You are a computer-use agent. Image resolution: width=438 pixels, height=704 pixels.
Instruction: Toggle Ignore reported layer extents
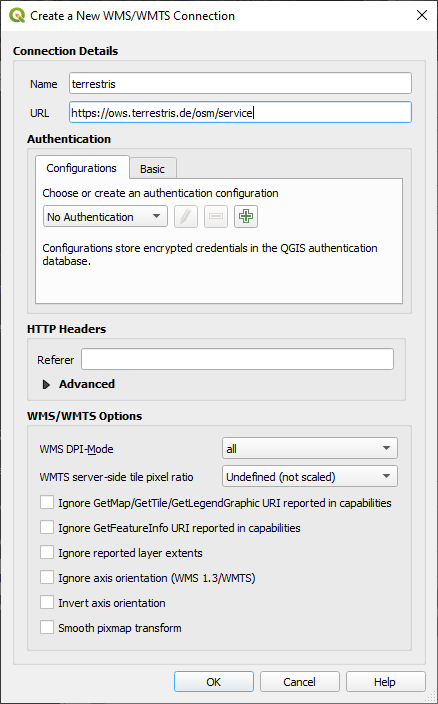[x=47, y=553]
